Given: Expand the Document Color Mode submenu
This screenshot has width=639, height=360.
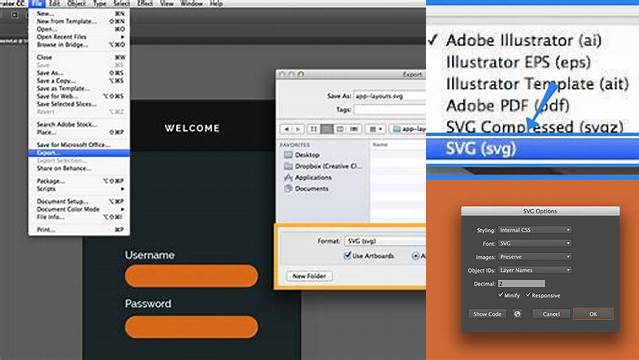Looking at the screenshot, I should (x=79, y=209).
